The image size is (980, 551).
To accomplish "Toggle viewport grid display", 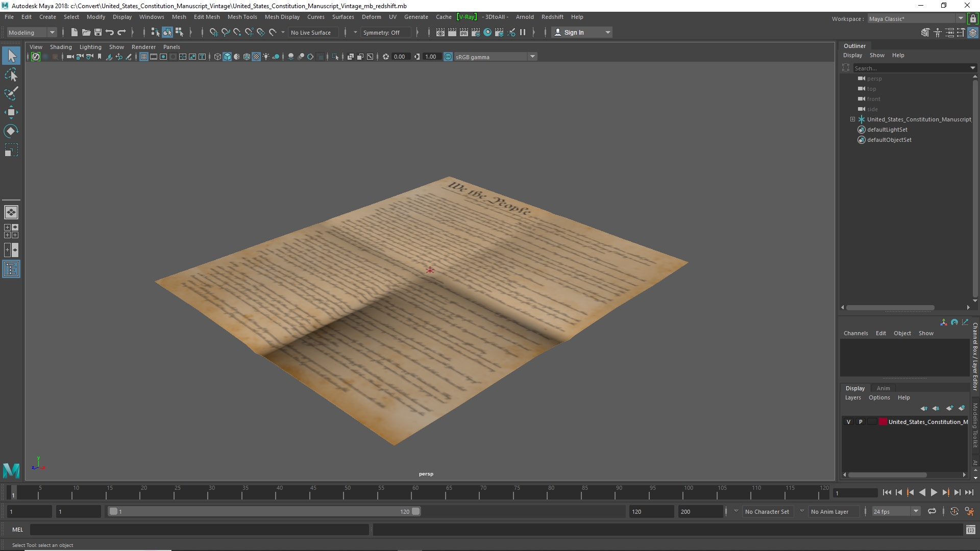I will click(144, 57).
